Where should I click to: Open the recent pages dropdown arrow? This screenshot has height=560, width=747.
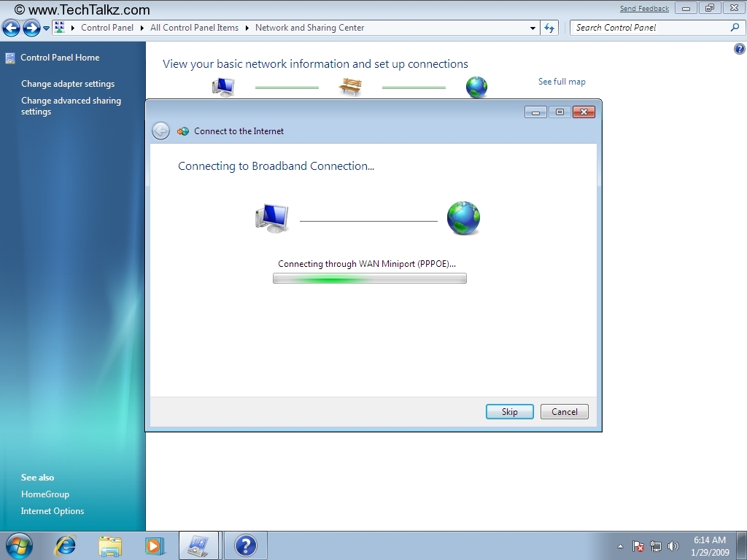coord(47,28)
